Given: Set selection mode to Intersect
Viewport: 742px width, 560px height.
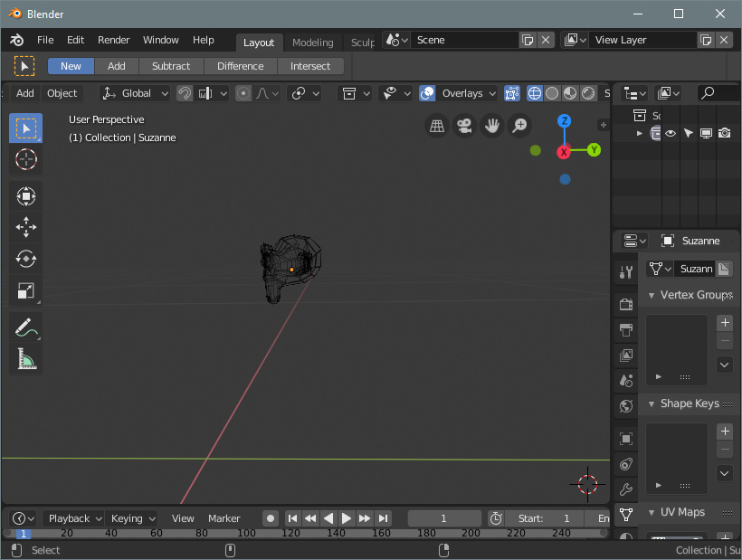Looking at the screenshot, I should (310, 66).
